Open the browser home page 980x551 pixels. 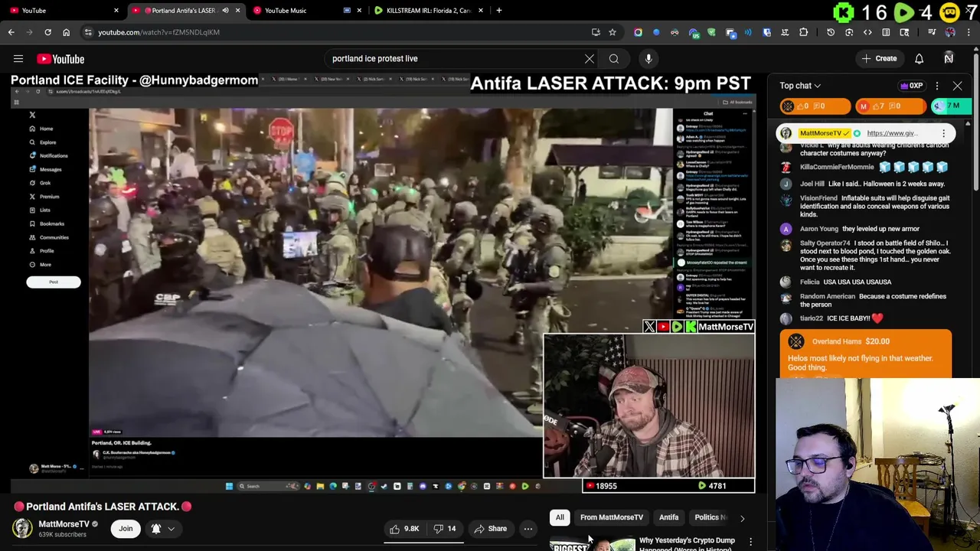(66, 32)
